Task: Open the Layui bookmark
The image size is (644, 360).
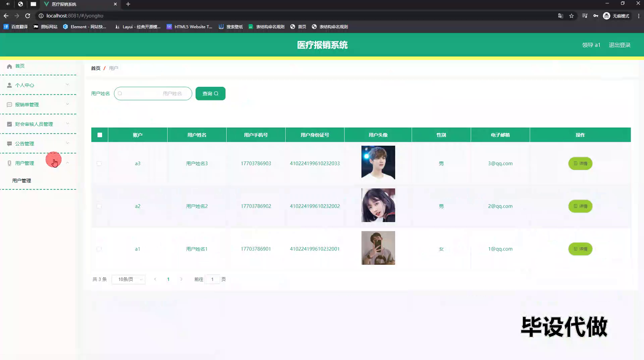Action: coord(138,27)
